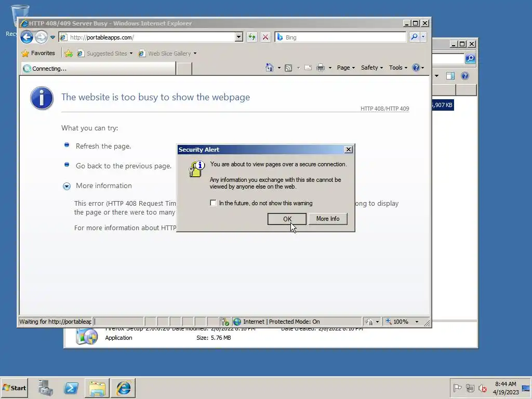Open the Page menu
The image size is (532, 399).
tap(345, 68)
